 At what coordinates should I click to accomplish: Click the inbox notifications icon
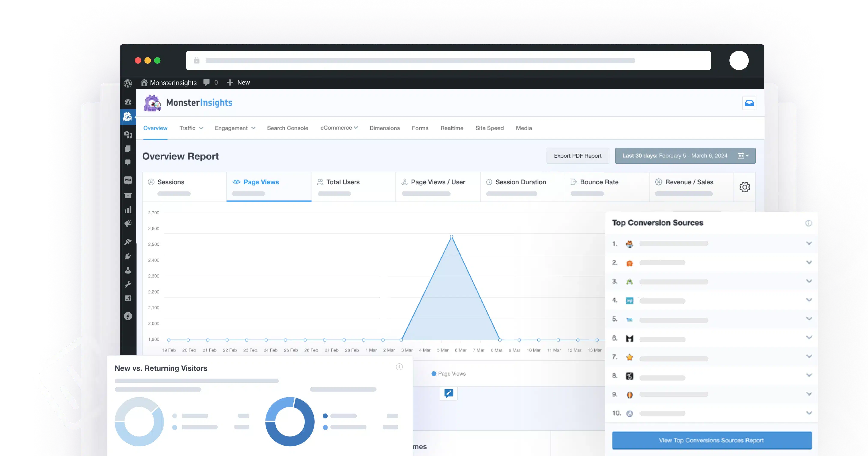tap(749, 103)
